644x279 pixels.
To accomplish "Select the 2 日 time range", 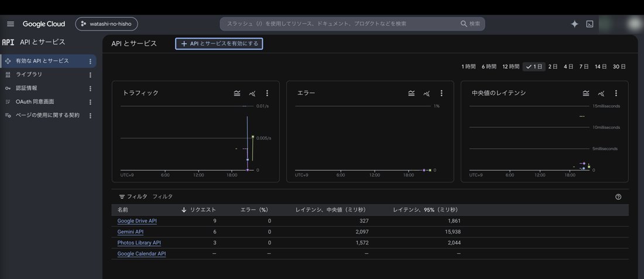I will [553, 67].
